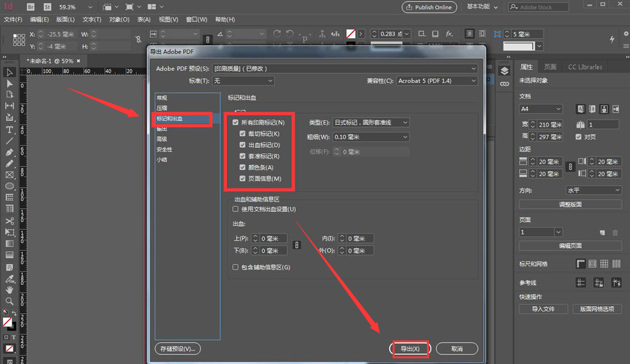Select the Gap tool
630x364 pixels.
(10, 106)
